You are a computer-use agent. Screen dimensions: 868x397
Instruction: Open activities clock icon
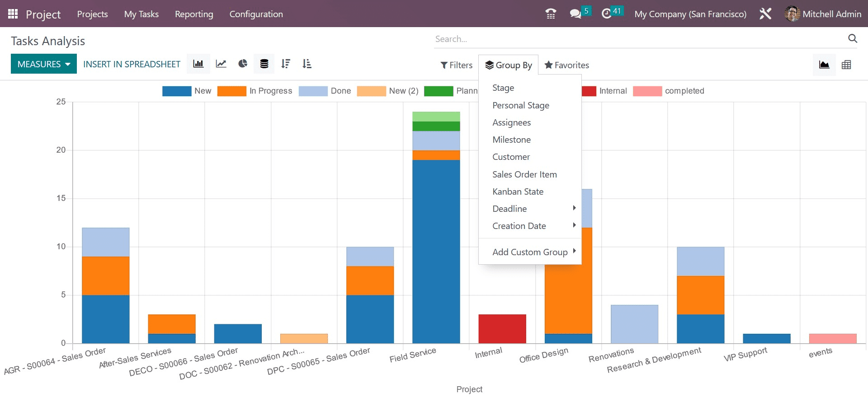pos(606,14)
